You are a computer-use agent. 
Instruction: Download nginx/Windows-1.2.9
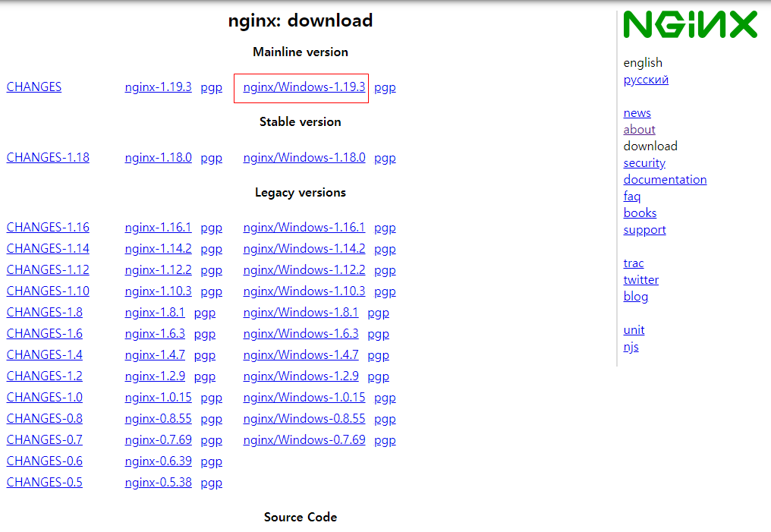(x=301, y=376)
